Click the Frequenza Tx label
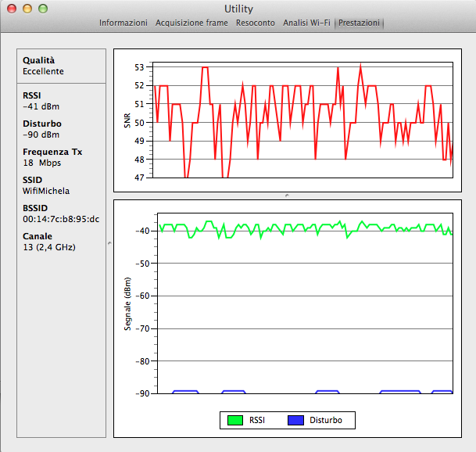This screenshot has height=452, width=476. [52, 152]
